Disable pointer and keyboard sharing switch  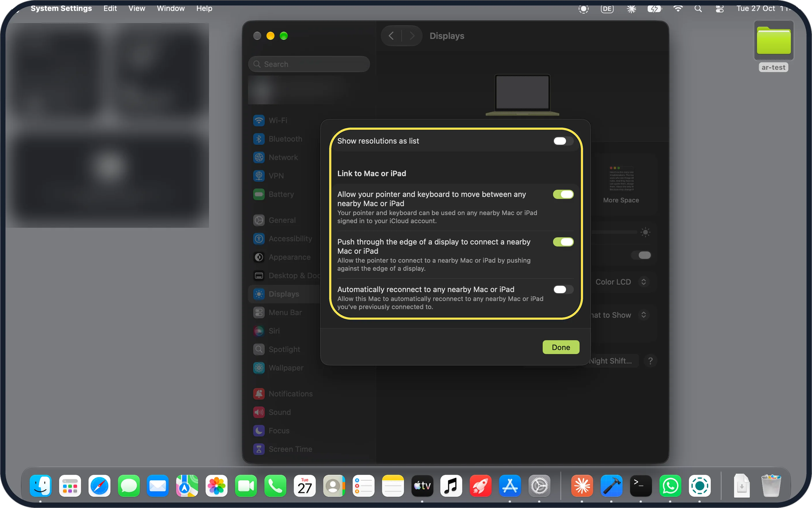563,194
